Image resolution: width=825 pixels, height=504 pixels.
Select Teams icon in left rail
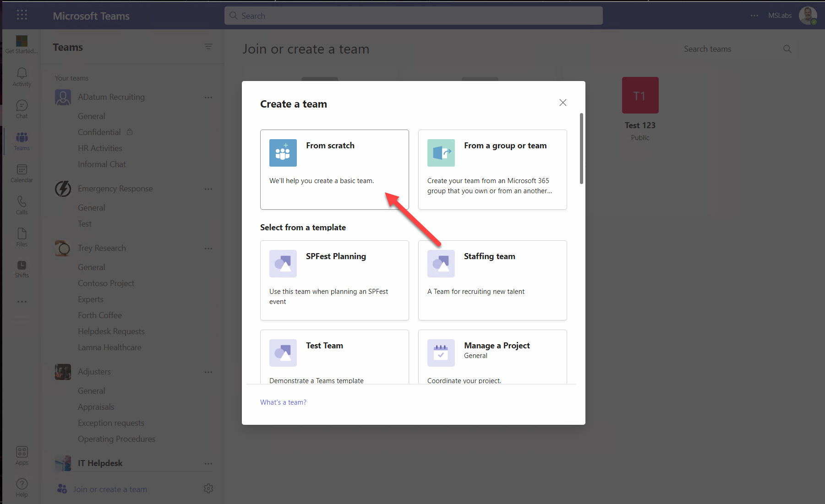(22, 141)
